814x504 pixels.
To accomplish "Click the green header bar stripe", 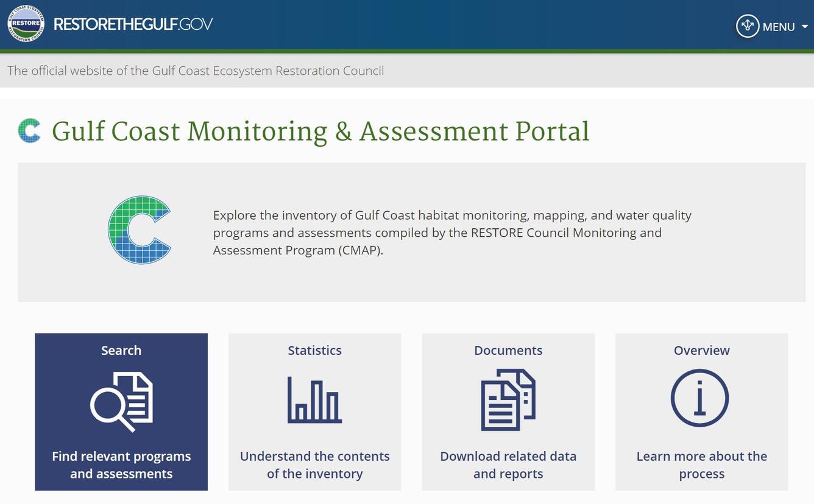I will point(407,52).
